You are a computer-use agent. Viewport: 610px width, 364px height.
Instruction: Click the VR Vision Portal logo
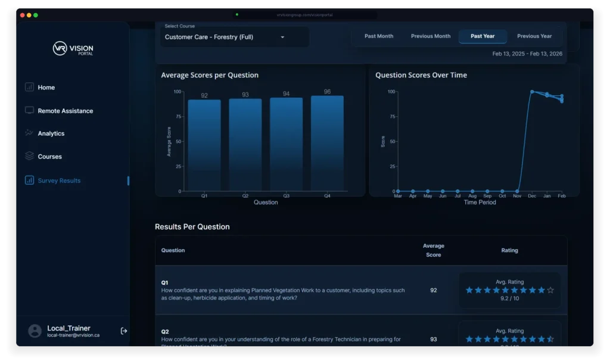[x=73, y=48]
